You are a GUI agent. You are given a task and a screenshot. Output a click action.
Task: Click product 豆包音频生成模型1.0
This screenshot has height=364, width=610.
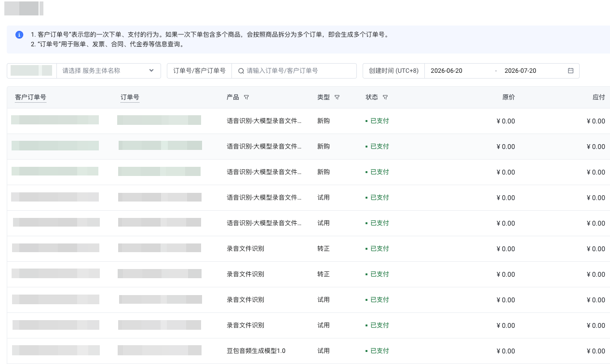tap(256, 351)
